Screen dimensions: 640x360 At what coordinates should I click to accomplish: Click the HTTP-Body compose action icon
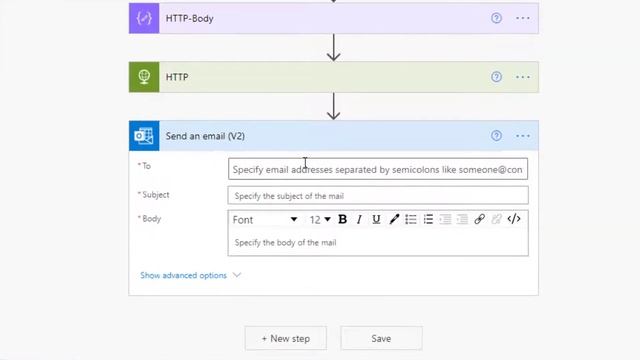144,18
